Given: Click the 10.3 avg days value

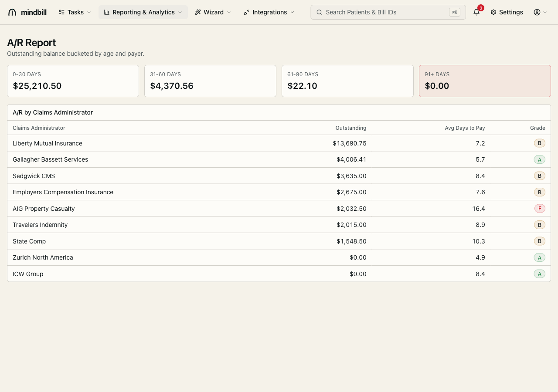Looking at the screenshot, I should 479,241.
